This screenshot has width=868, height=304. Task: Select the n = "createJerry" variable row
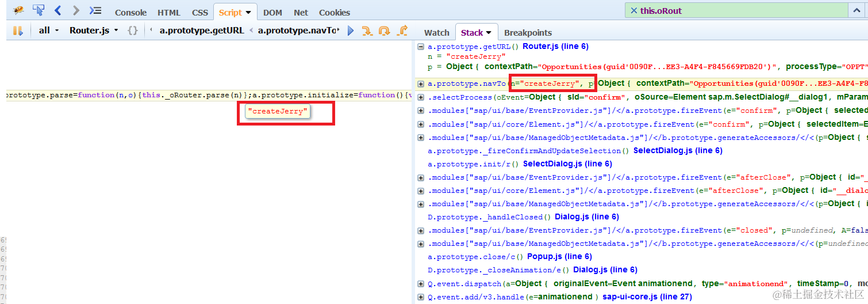tap(467, 56)
